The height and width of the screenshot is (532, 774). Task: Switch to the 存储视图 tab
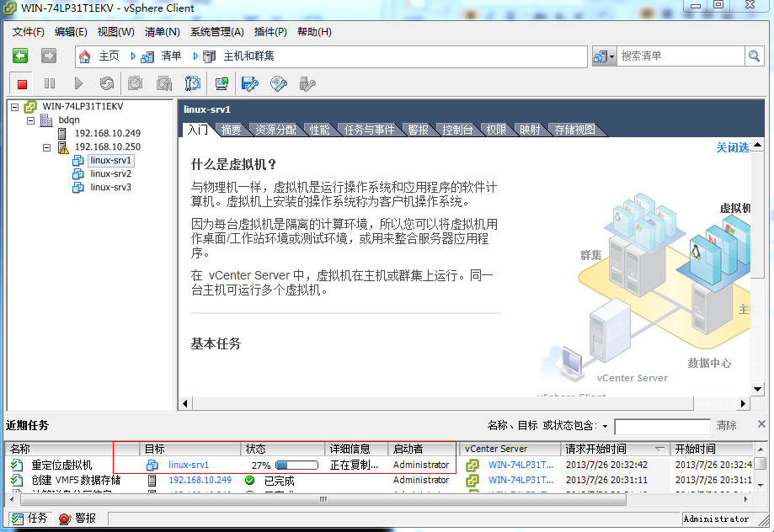click(574, 130)
